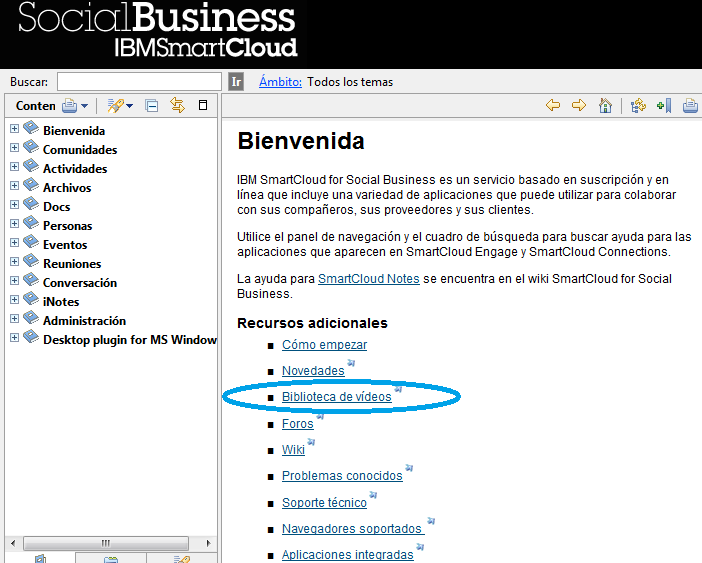Click the right arrow of the tree's horizontal scrollbar

[x=208, y=543]
